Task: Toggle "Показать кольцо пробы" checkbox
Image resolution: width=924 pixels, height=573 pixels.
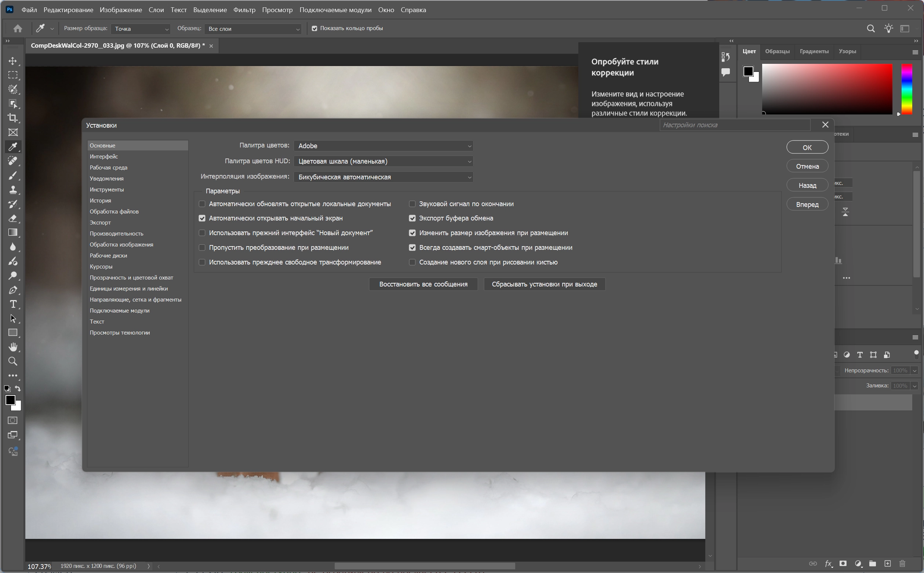Action: click(x=314, y=28)
